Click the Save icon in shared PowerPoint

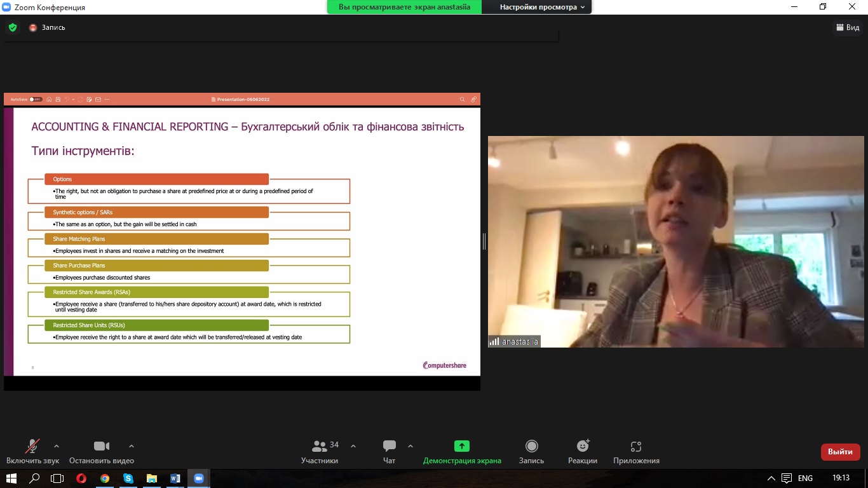click(x=58, y=99)
